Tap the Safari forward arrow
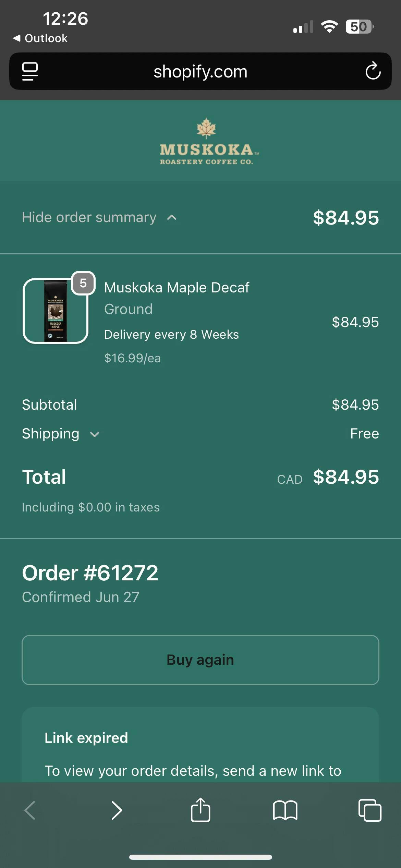This screenshot has height=868, width=401. tap(117, 810)
